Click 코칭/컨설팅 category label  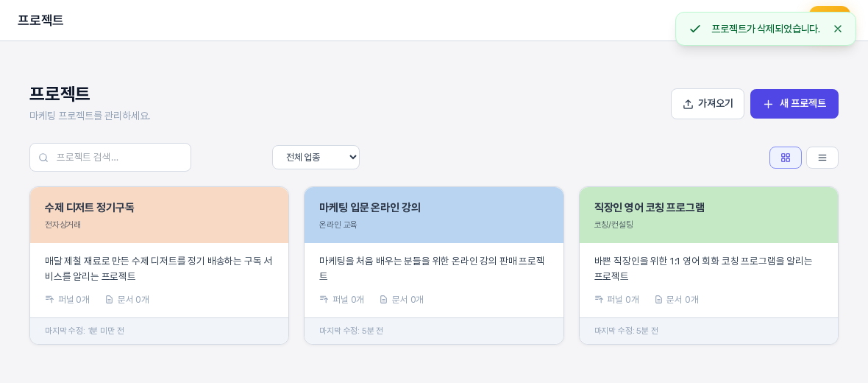613,225
